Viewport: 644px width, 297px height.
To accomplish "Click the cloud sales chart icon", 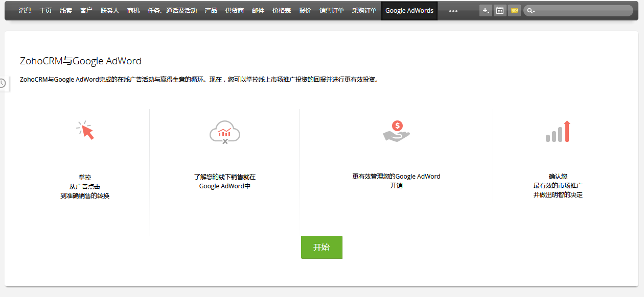I will coord(224,132).
